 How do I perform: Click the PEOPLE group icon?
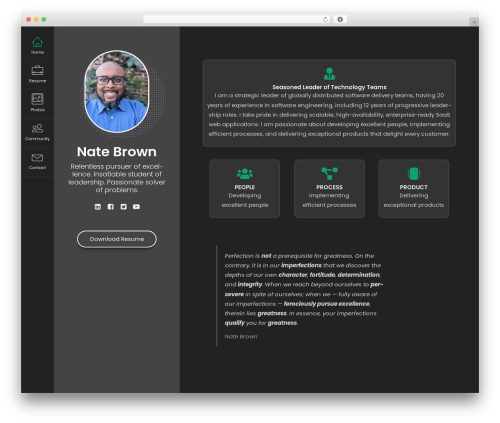[245, 173]
